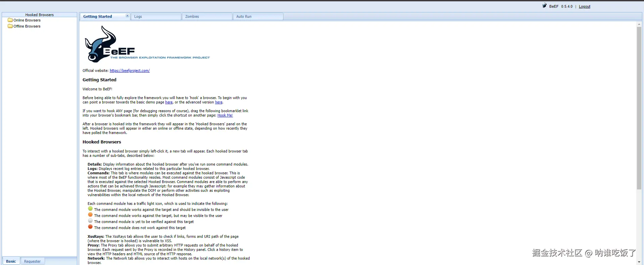
Task: Click the 'Details:' bold label
Action: coord(95,164)
